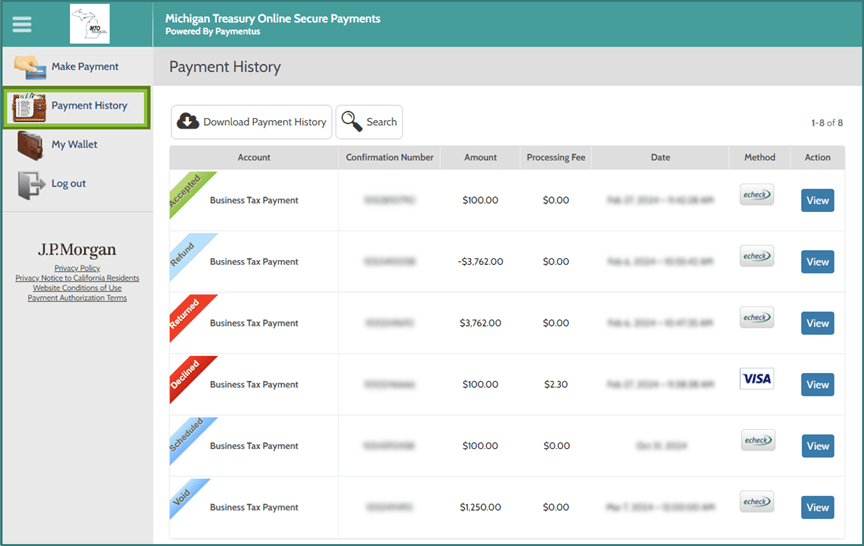Click the blue Scheduled ribbon
The height and width of the screenshot is (546, 864).
pyautogui.click(x=187, y=435)
